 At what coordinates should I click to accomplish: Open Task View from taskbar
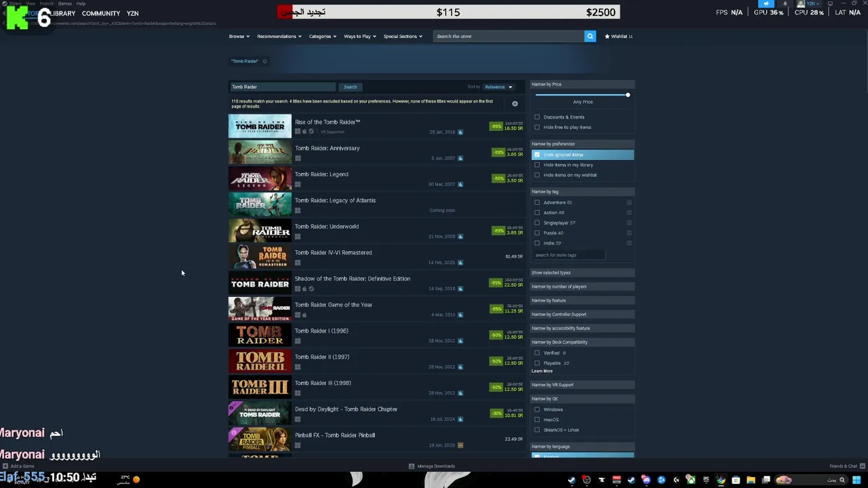[x=766, y=480]
